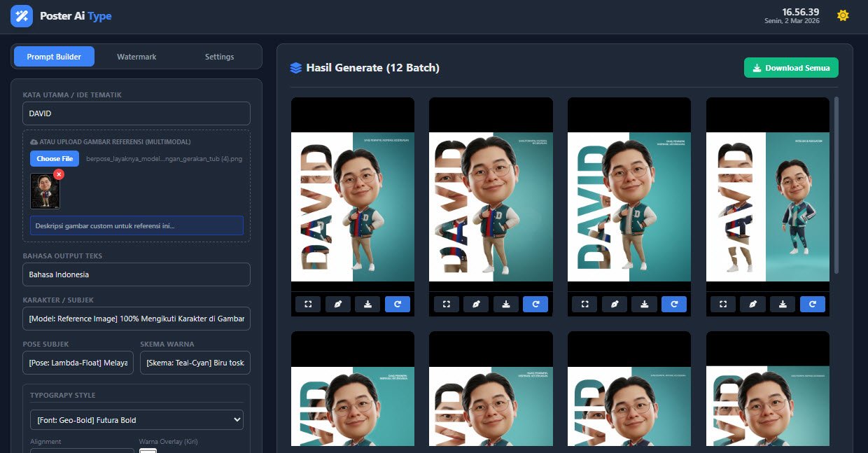Regenerate the first top-row poster

coord(398,304)
